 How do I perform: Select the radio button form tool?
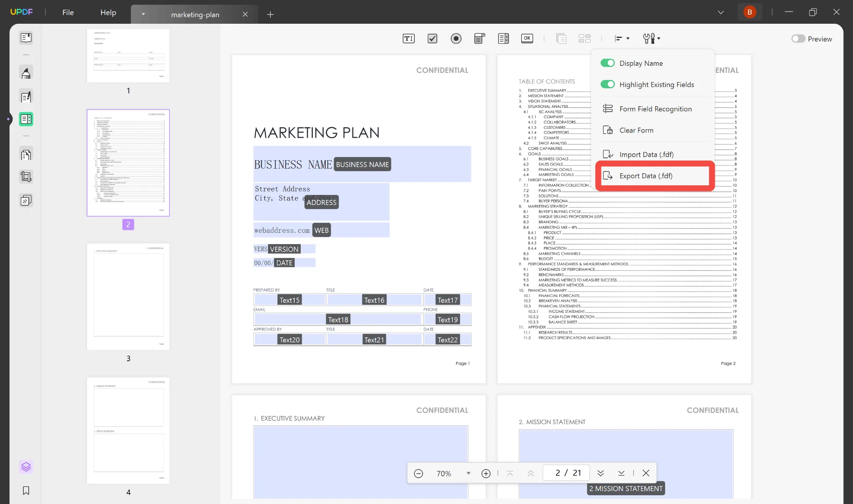[x=455, y=38]
